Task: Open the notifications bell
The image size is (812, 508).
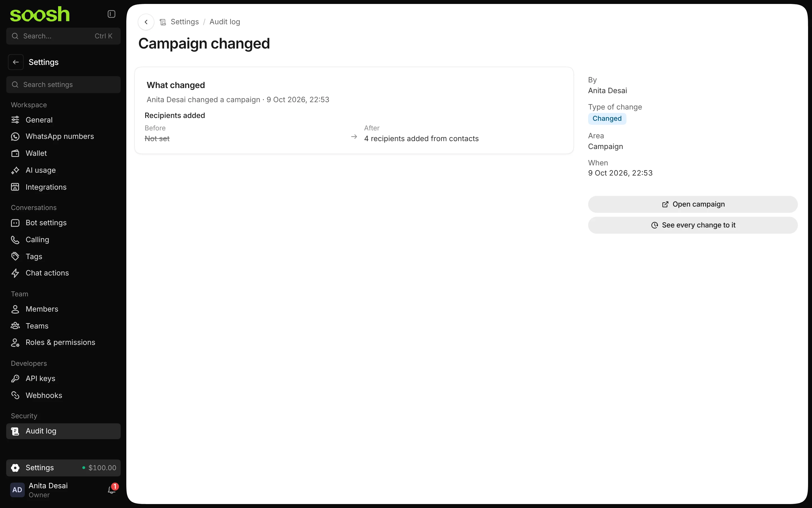Action: (x=112, y=490)
